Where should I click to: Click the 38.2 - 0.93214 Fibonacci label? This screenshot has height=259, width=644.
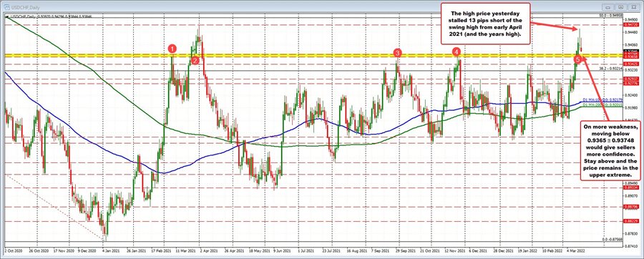click(x=610, y=69)
